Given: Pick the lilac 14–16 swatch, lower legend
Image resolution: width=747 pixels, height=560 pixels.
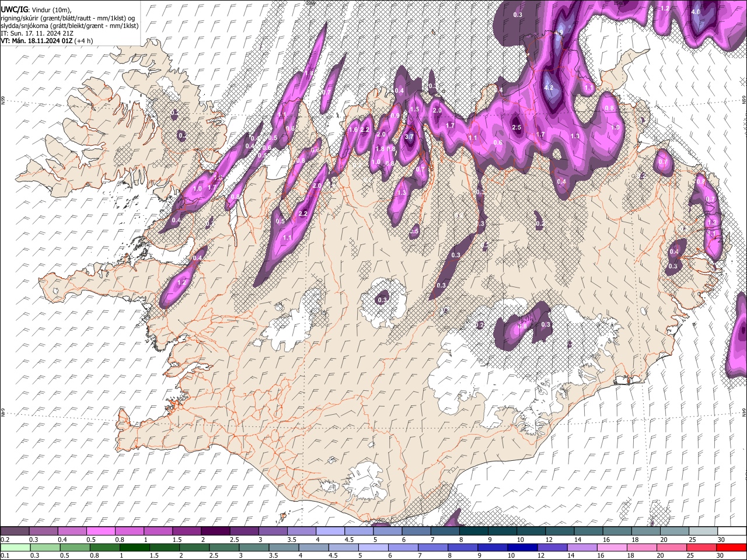Looking at the screenshot, I should pos(582,547).
